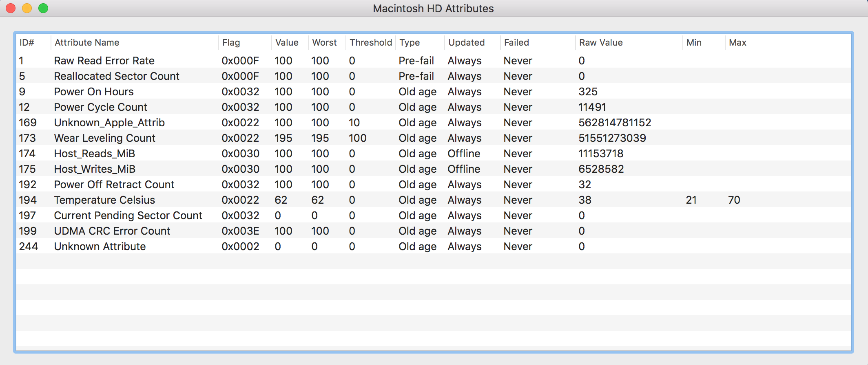Click Offline in Host_Reads_MiB row
This screenshot has width=868, height=365.
464,154
